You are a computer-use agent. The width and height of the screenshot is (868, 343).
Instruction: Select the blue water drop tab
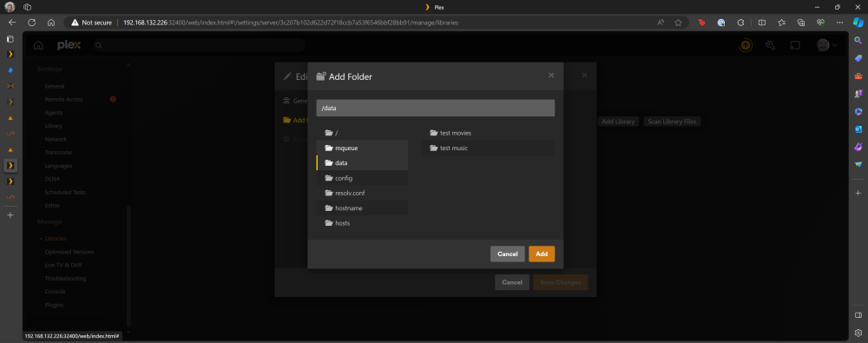(x=10, y=70)
